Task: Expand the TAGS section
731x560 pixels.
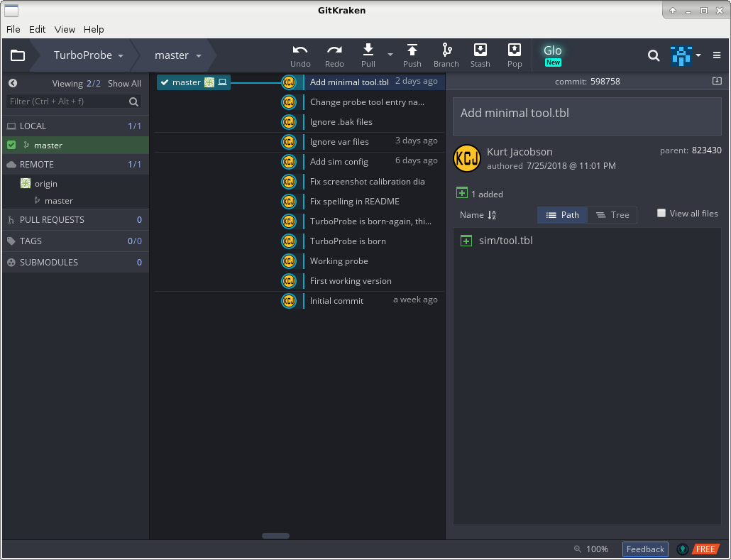Action: [x=75, y=241]
